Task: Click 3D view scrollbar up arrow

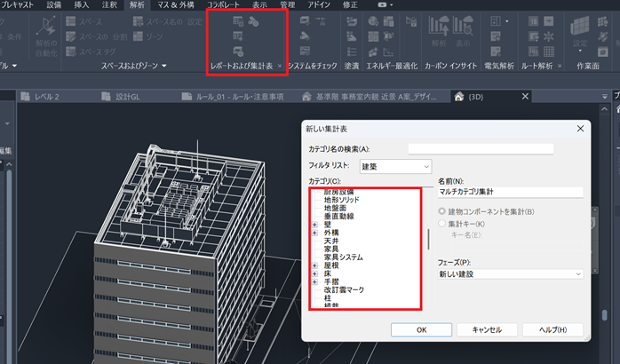Action: [x=604, y=108]
